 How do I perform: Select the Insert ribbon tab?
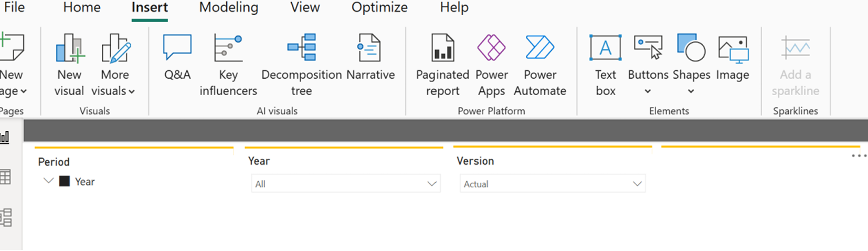[x=150, y=7]
